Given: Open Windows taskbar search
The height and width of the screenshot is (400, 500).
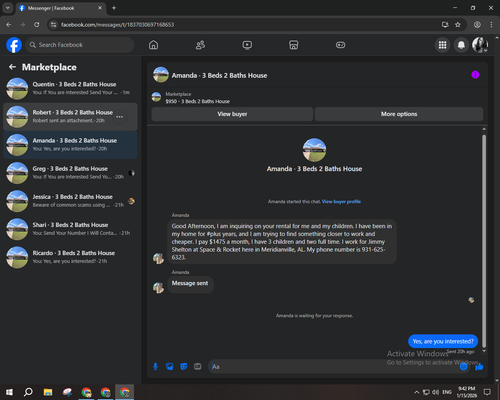Looking at the screenshot, I should click(28, 392).
